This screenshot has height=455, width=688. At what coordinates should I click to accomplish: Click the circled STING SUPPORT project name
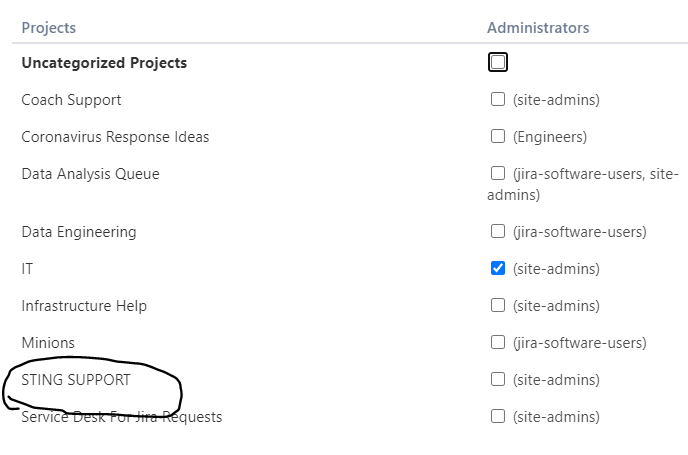pyautogui.click(x=76, y=380)
